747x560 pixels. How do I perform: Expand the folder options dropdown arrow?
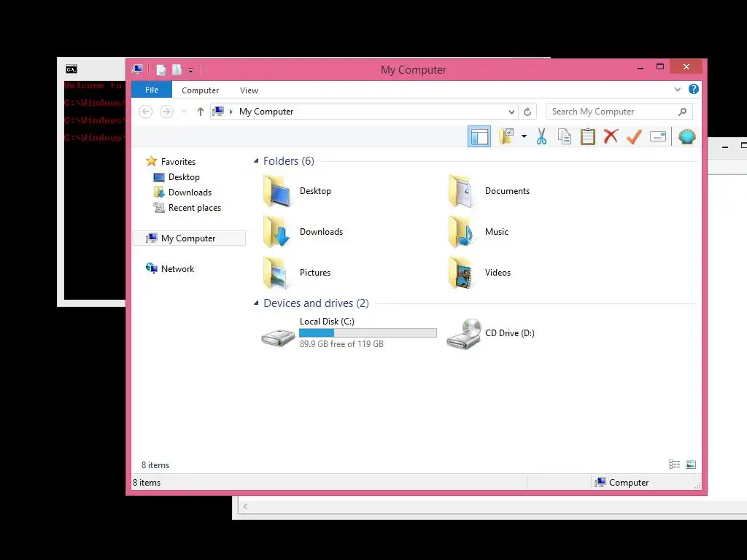(x=524, y=136)
